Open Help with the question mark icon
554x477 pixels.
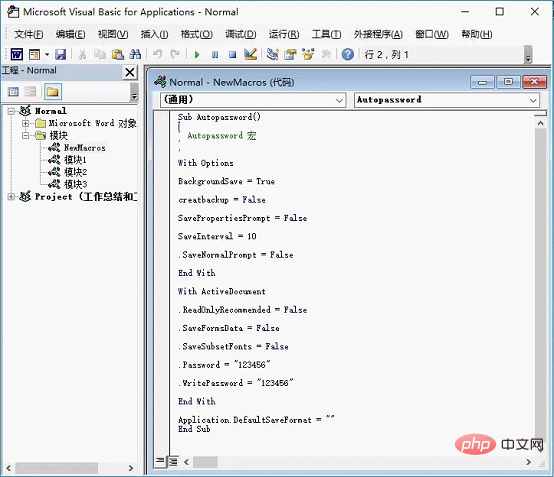348,54
